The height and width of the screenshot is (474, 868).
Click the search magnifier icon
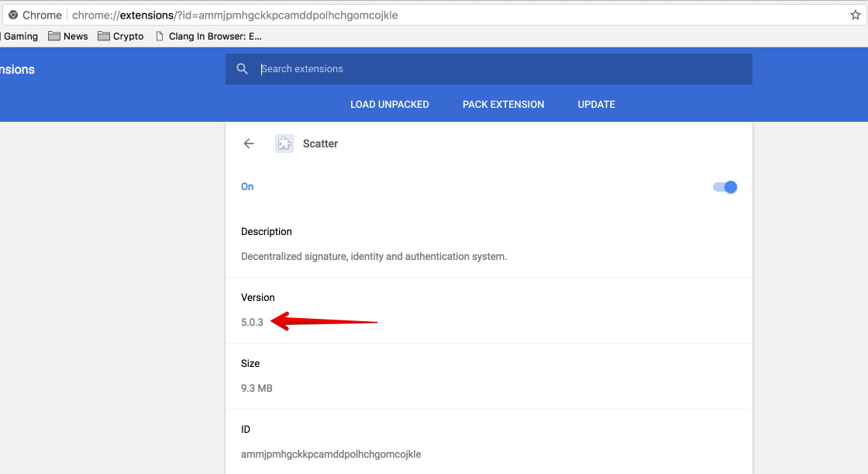tap(242, 69)
